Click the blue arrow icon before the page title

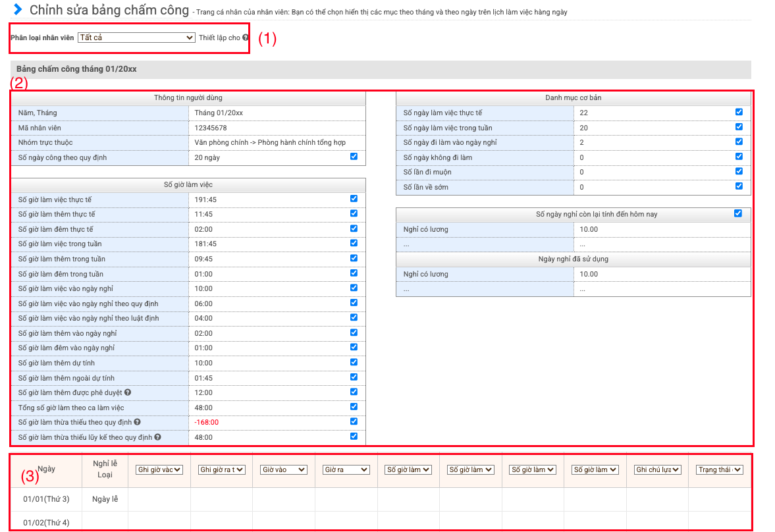pyautogui.click(x=18, y=10)
